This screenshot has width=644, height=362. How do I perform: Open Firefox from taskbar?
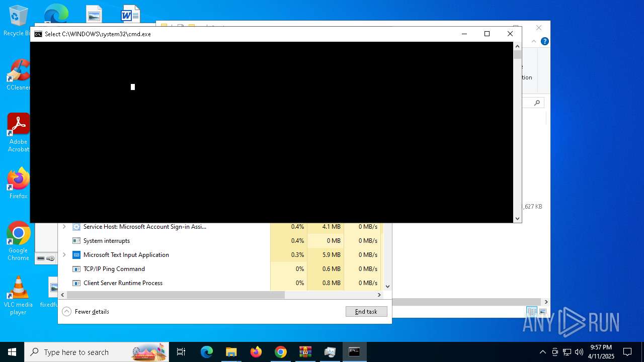tap(256, 352)
